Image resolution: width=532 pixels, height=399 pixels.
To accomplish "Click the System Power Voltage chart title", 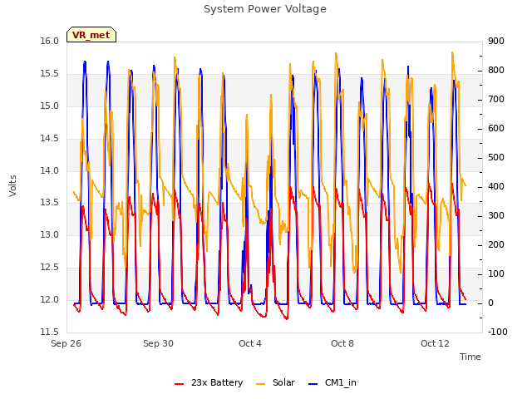I will click(265, 9).
